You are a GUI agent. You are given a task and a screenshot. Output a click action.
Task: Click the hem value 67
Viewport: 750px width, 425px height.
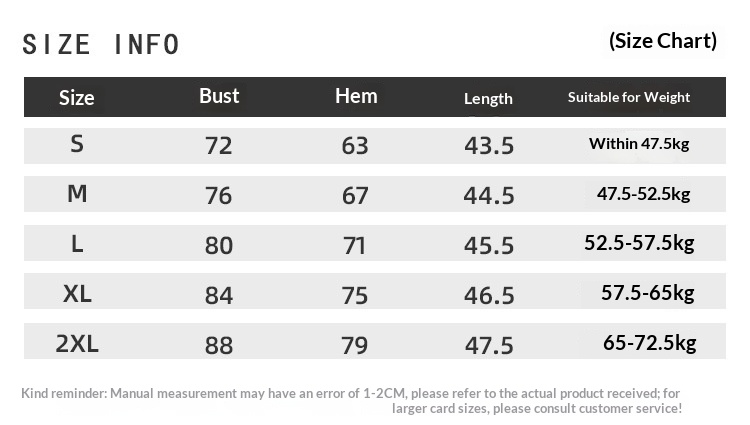355,196
